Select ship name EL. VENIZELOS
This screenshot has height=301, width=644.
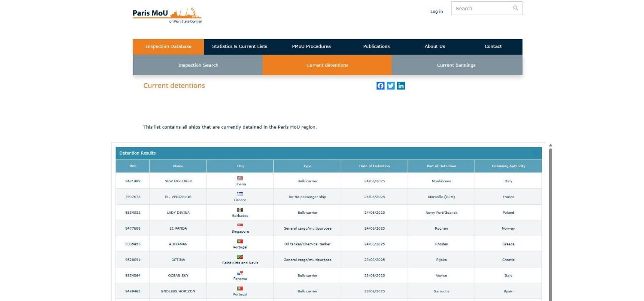178,197
